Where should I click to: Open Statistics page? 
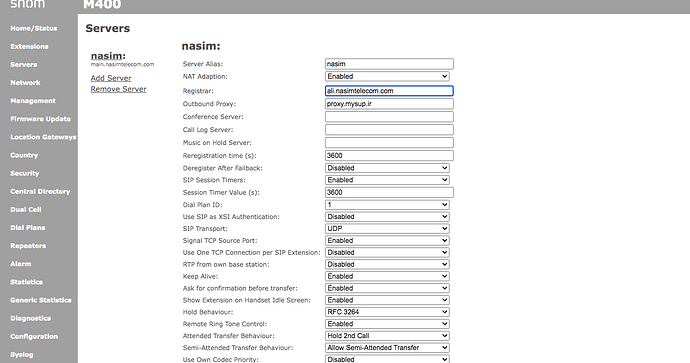click(26, 282)
